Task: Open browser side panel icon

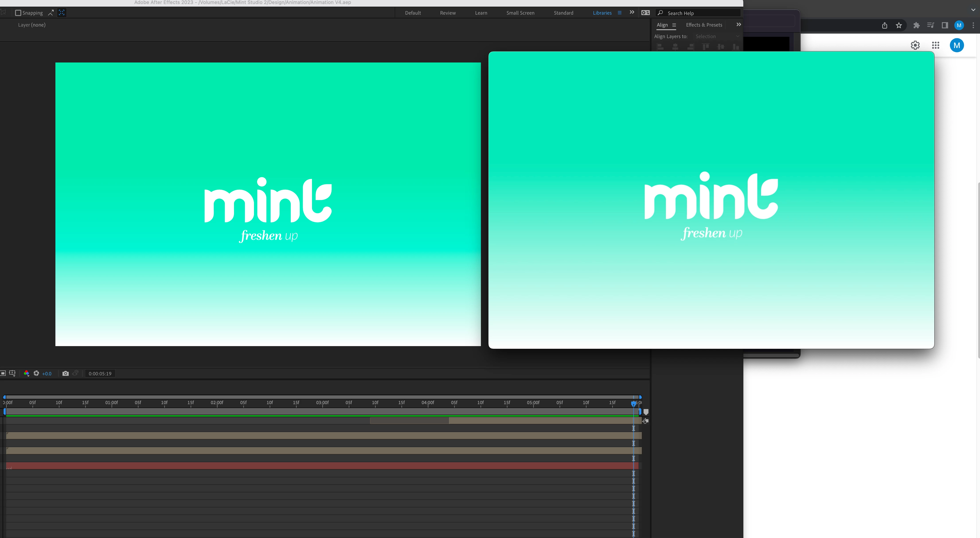Action: (945, 25)
